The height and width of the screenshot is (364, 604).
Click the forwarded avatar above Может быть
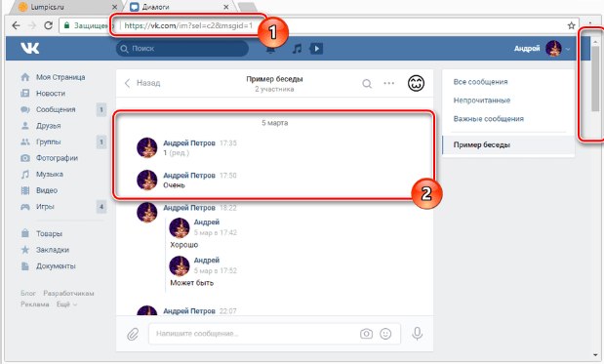(x=180, y=265)
